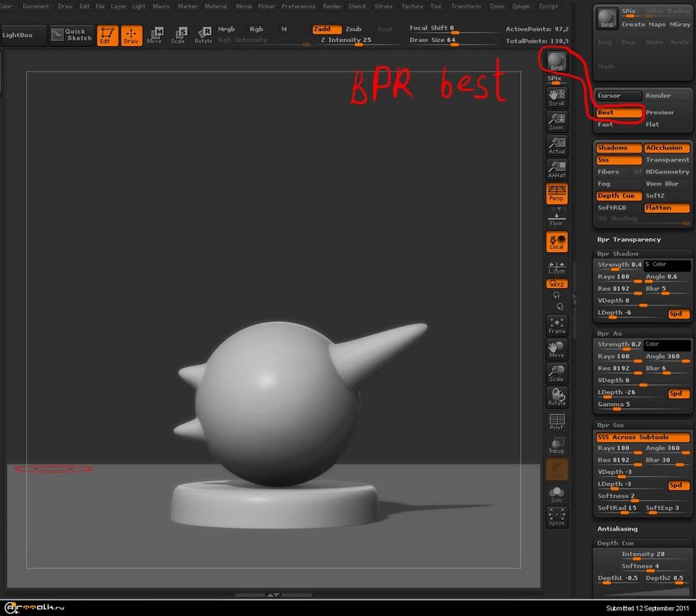
Task: Select Preview render mode
Action: [x=666, y=113]
